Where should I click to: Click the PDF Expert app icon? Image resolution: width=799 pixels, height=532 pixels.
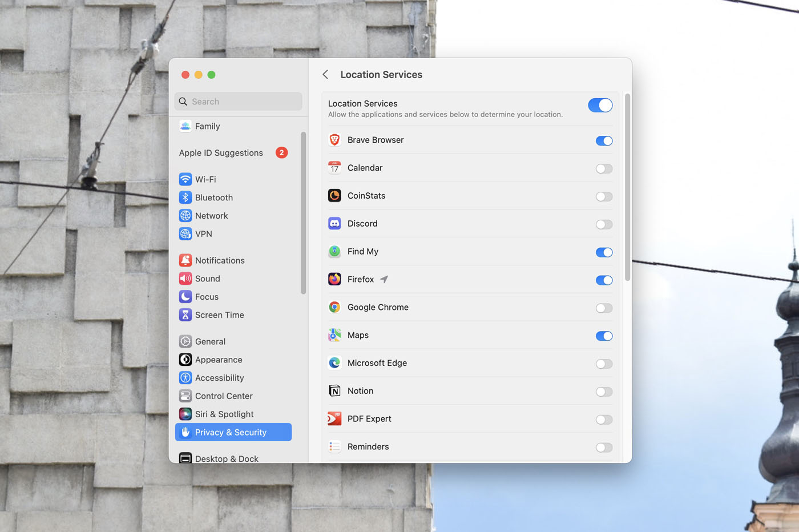[334, 419]
